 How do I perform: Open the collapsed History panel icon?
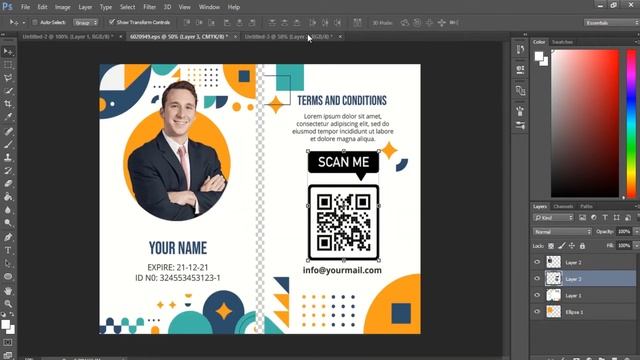point(520,50)
